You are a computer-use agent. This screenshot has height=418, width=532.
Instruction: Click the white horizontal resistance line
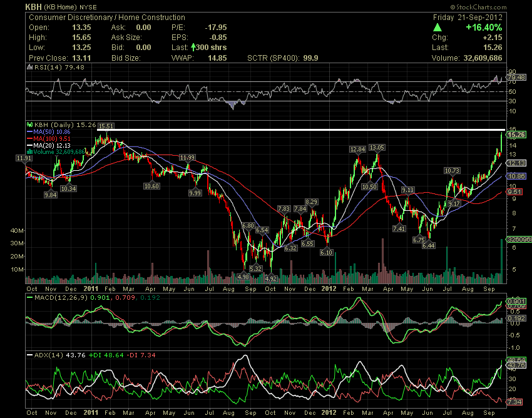301,130
